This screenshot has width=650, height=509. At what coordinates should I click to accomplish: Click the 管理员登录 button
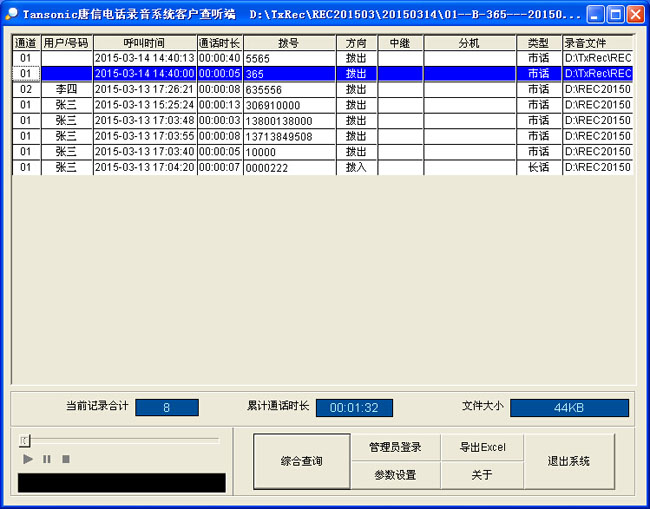pos(395,447)
